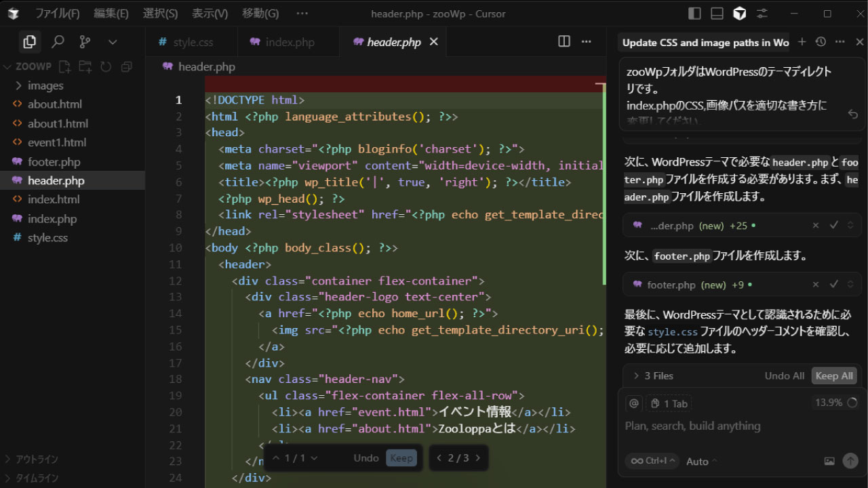Viewport: 868px width, 488px height.
Task: Add context with @ button
Action: point(634,403)
